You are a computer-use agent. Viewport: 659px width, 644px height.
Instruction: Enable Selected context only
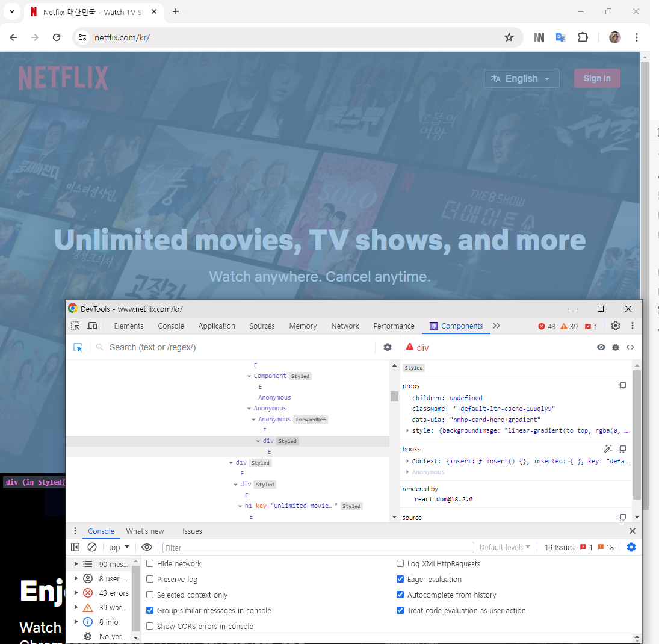click(x=150, y=595)
